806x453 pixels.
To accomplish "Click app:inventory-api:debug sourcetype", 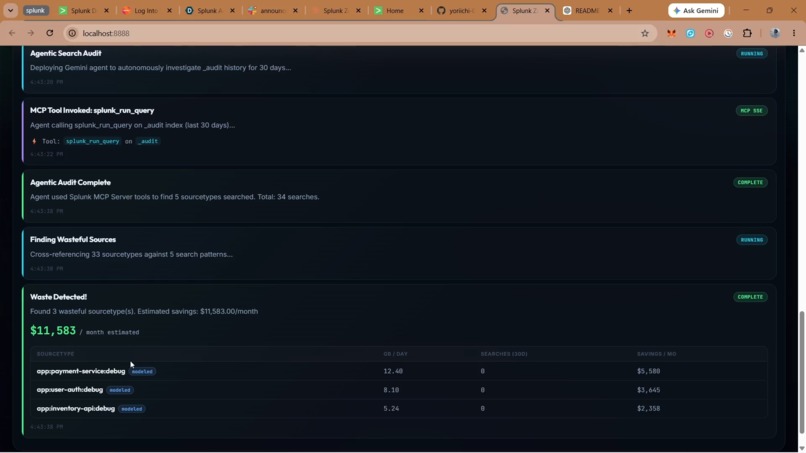I will point(76,408).
